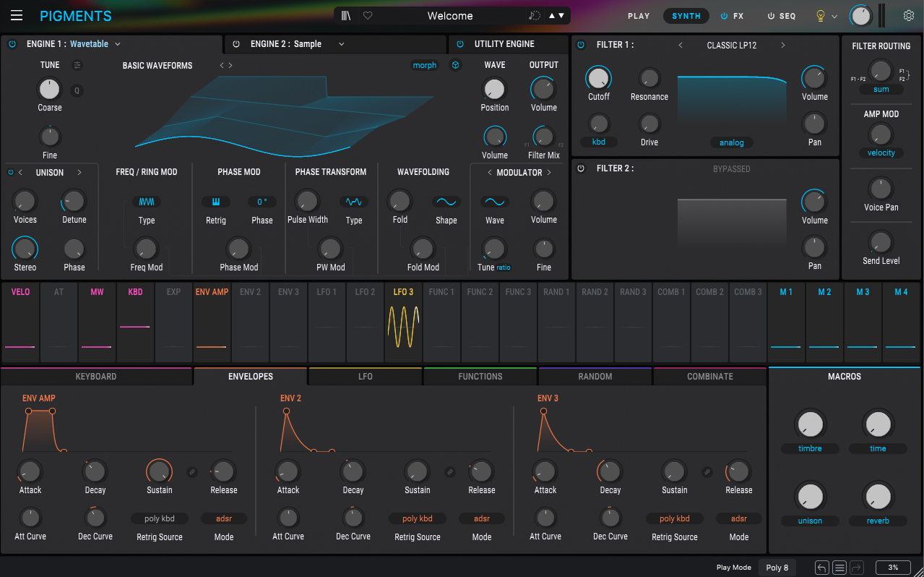The width and height of the screenshot is (924, 577).
Task: Open the Play Mode Poly 8 dropdown
Action: click(x=777, y=568)
